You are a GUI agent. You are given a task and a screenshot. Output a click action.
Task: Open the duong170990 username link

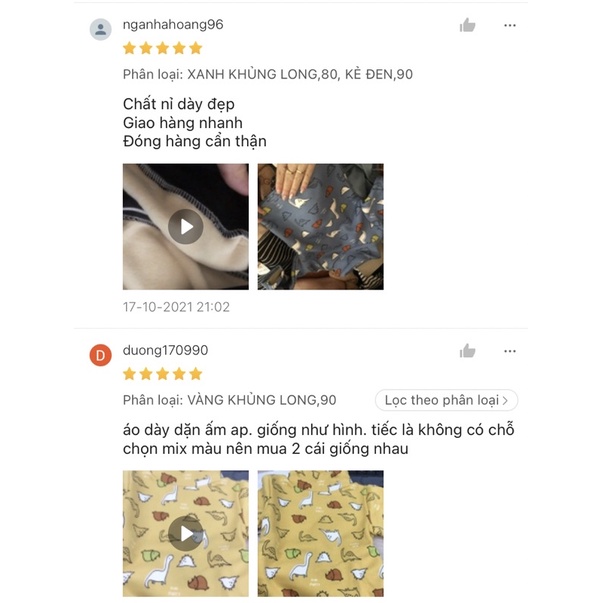point(165,350)
